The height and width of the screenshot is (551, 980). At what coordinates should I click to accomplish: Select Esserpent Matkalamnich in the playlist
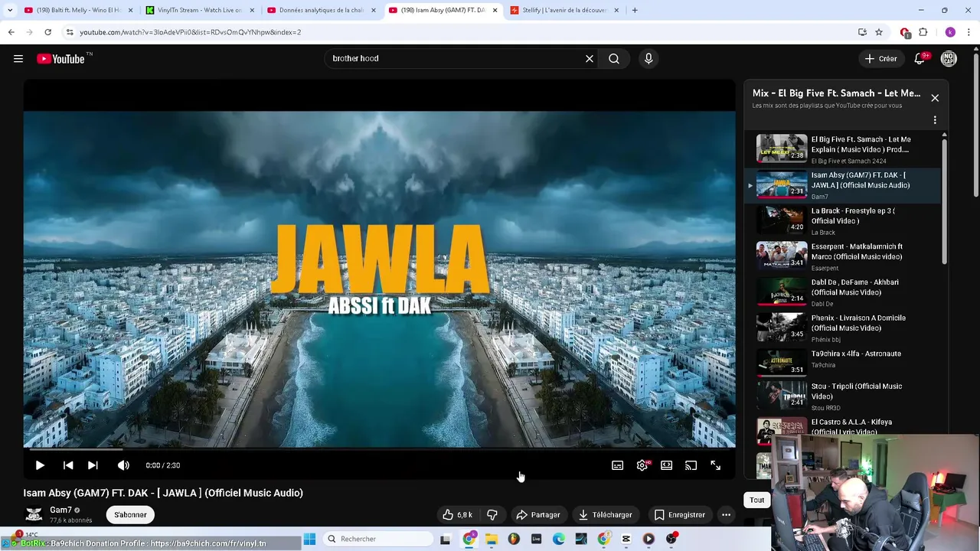coord(842,257)
